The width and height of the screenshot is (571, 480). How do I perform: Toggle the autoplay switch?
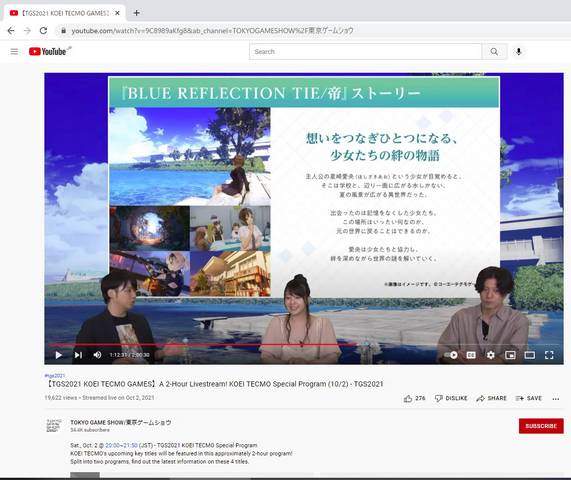tap(452, 355)
